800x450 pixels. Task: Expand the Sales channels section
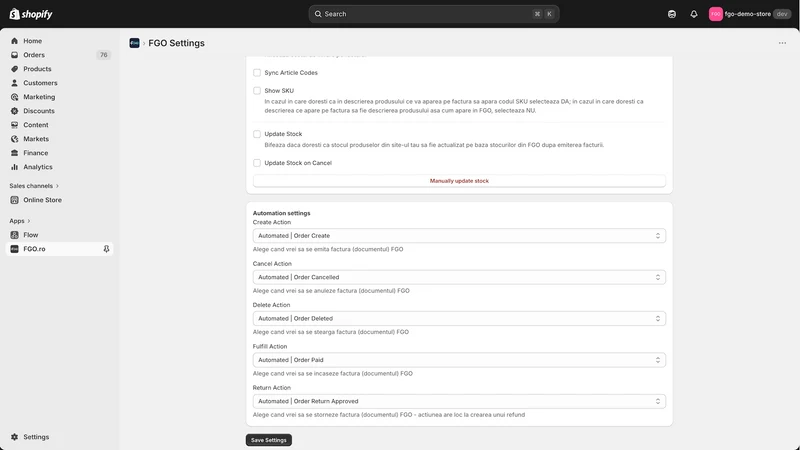pos(34,186)
